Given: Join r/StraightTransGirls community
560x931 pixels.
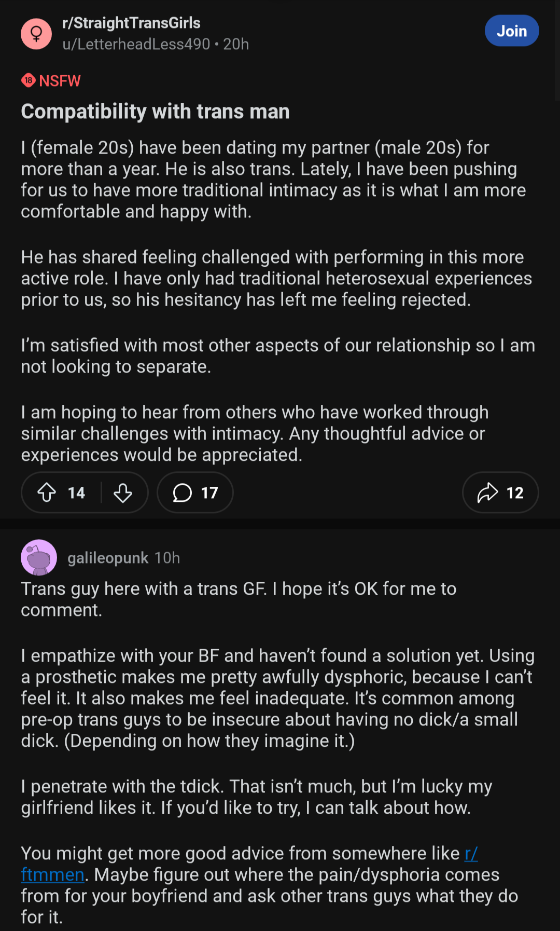Looking at the screenshot, I should [512, 31].
